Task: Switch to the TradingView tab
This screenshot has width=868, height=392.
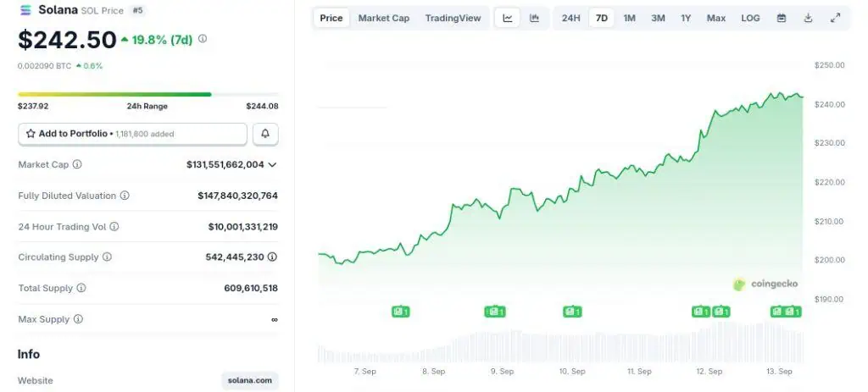Action: [453, 18]
